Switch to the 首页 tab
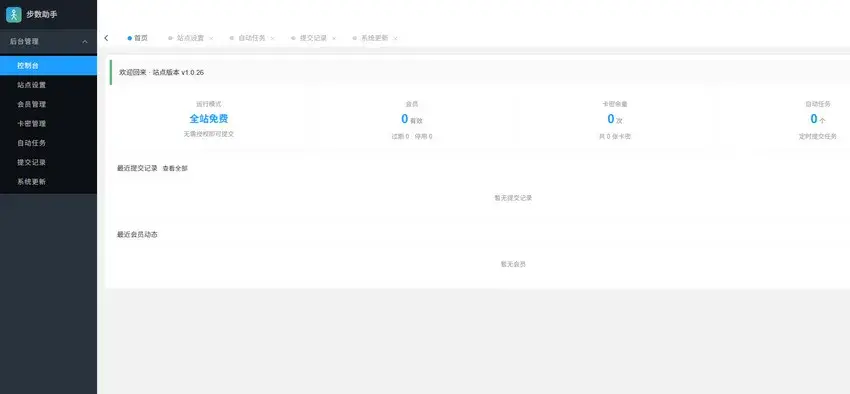The height and width of the screenshot is (394, 850). tap(138, 38)
